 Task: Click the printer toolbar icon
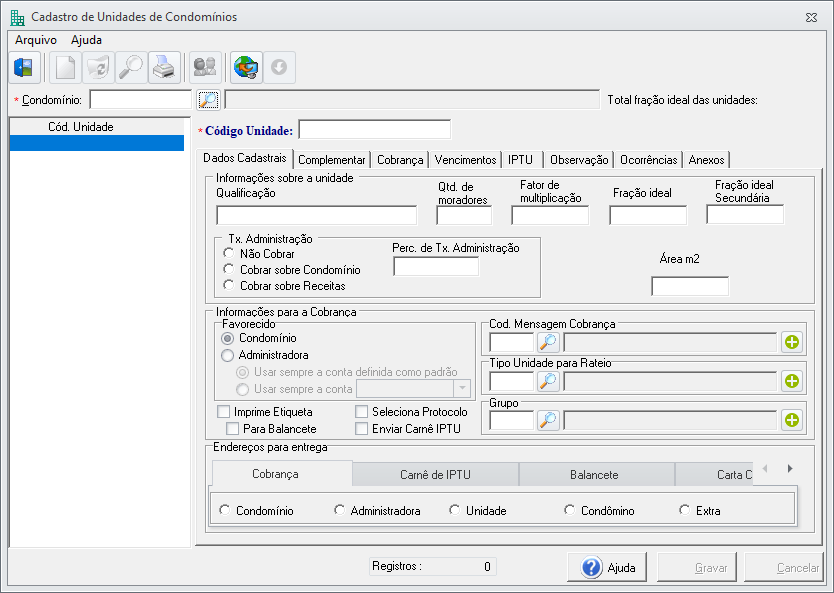click(x=164, y=68)
